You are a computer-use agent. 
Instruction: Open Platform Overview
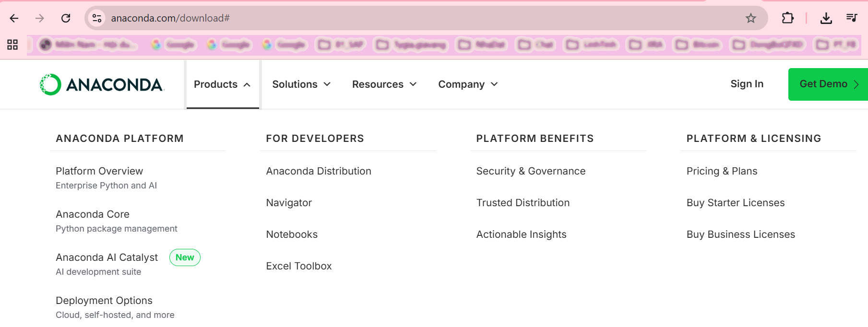99,171
